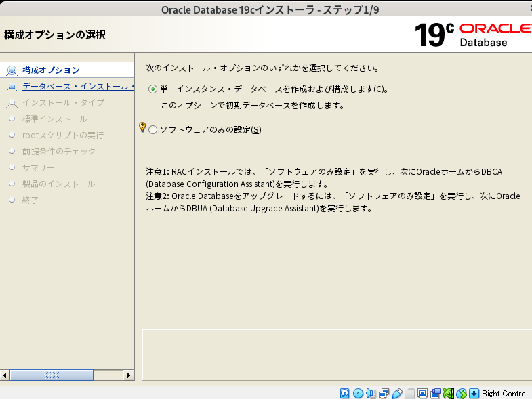Select 単一インスタンス・データベースを作成および構成します option

pos(152,89)
